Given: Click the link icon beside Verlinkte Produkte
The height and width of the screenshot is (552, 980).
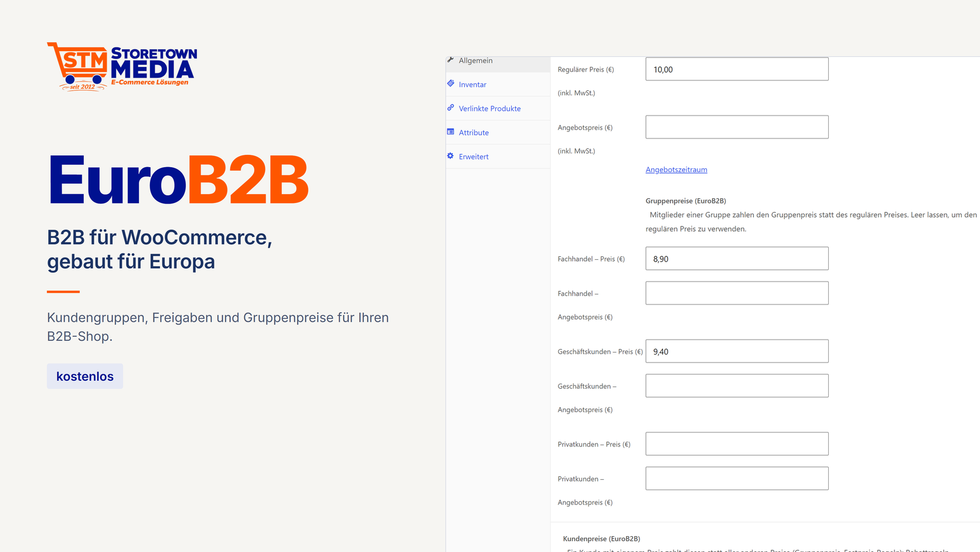Looking at the screenshot, I should point(450,107).
